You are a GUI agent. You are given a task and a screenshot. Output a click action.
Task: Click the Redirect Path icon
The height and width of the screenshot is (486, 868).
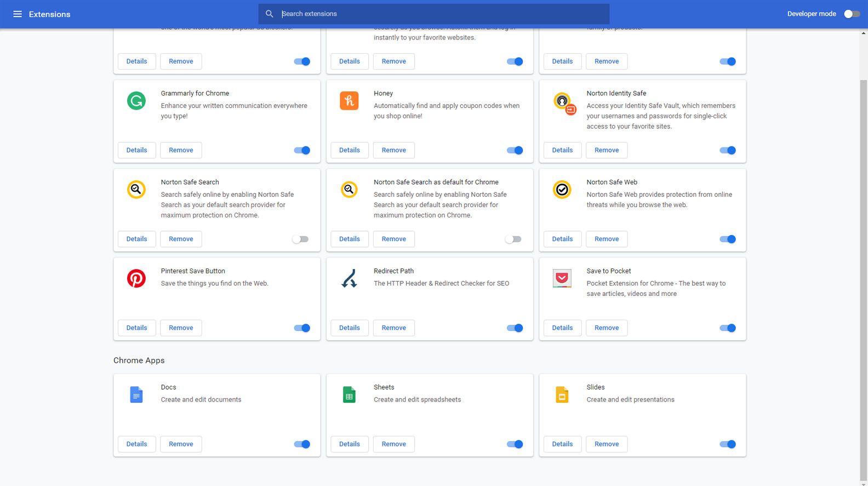(x=349, y=278)
